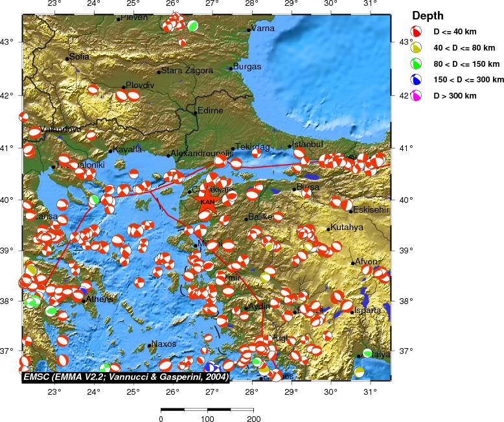This screenshot has height=422, width=504.
Task: Select the blue 150–300 km legend symbol
Action: [417, 80]
